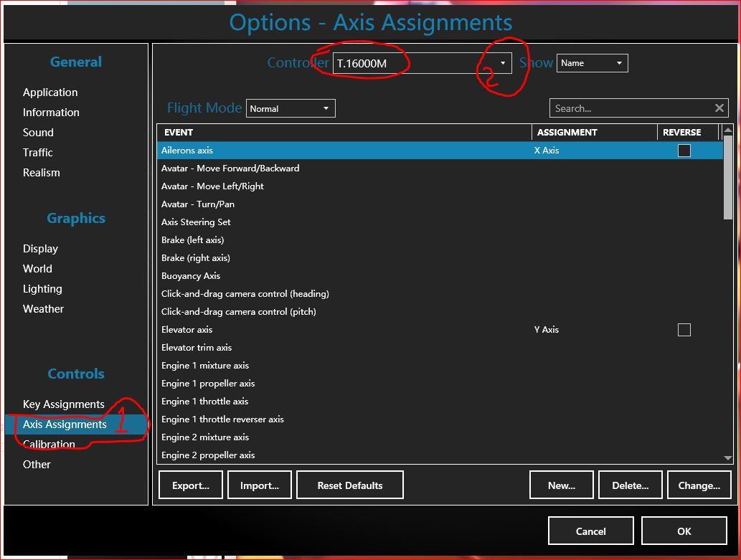741x560 pixels.
Task: Go to Key Assignments section
Action: 64,404
